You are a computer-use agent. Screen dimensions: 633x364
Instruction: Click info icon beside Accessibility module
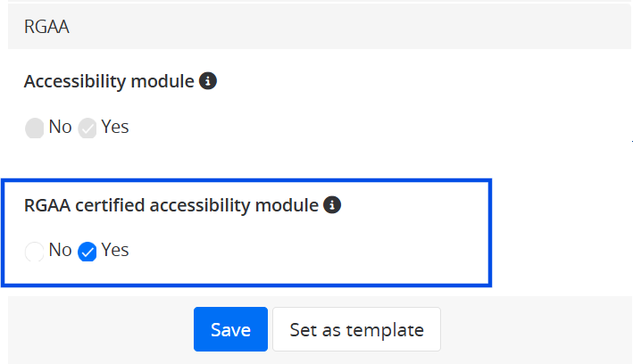click(208, 81)
